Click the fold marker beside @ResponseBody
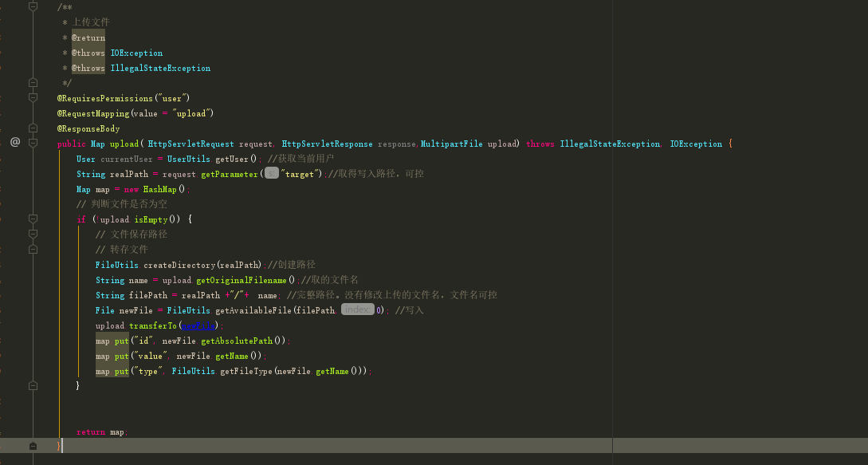868x465 pixels. (x=33, y=128)
